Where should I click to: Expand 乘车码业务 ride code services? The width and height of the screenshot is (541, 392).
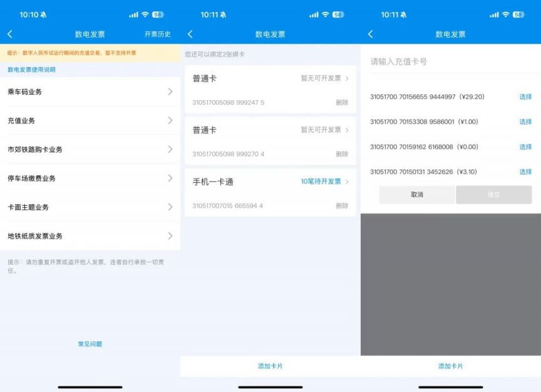pos(91,91)
